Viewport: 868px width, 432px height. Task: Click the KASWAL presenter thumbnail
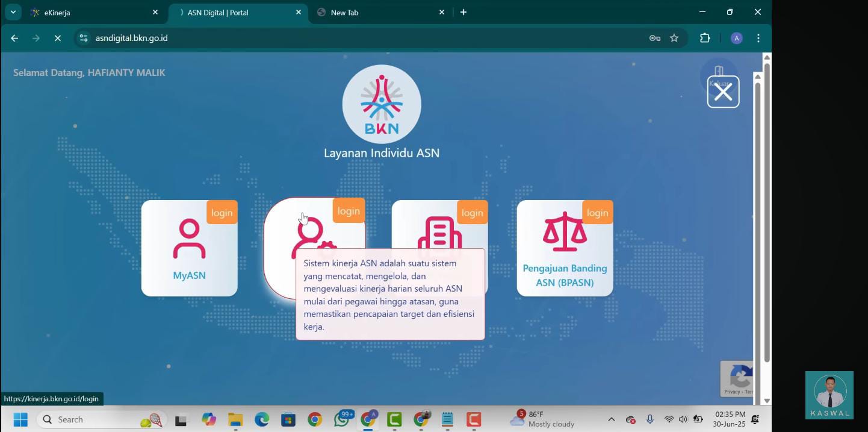pos(829,395)
